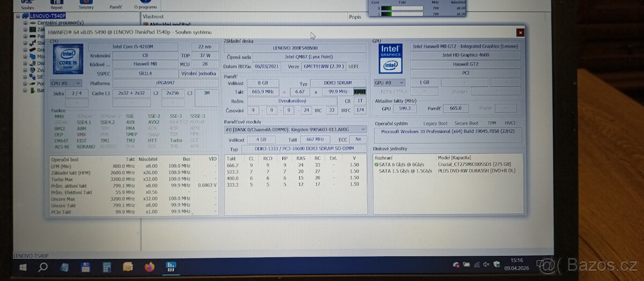Image resolution: width=644 pixels, height=281 pixels.
Task: Click the volume muted tray icon
Action: (486, 264)
